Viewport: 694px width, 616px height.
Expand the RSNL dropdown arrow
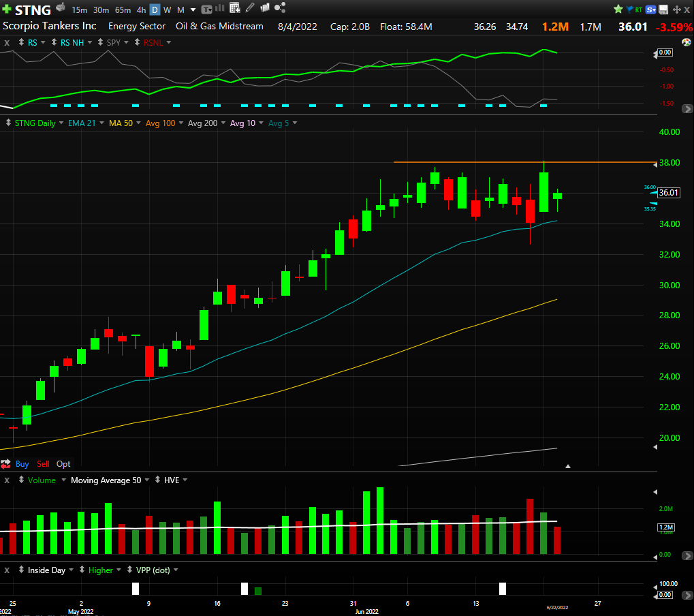(169, 42)
